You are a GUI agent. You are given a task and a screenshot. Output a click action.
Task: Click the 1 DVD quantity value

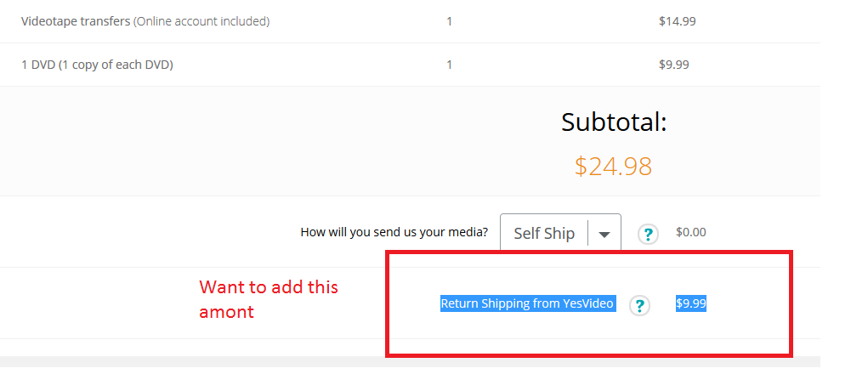[449, 65]
